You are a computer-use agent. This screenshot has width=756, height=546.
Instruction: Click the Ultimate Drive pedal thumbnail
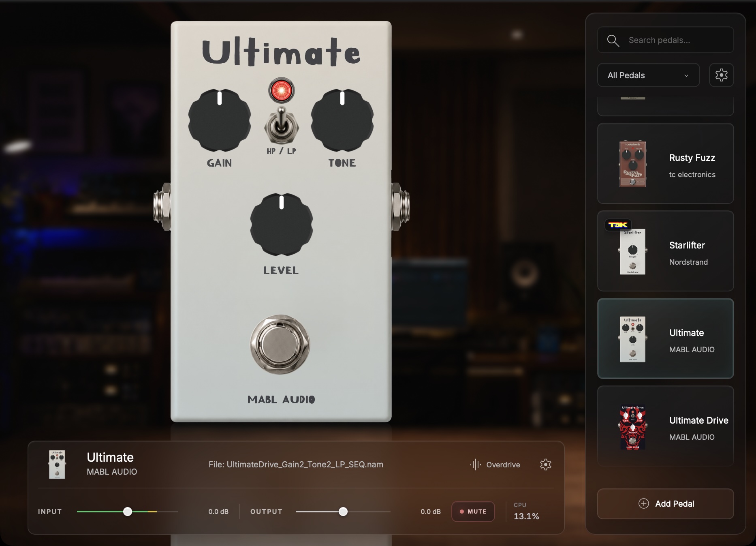pos(632,427)
